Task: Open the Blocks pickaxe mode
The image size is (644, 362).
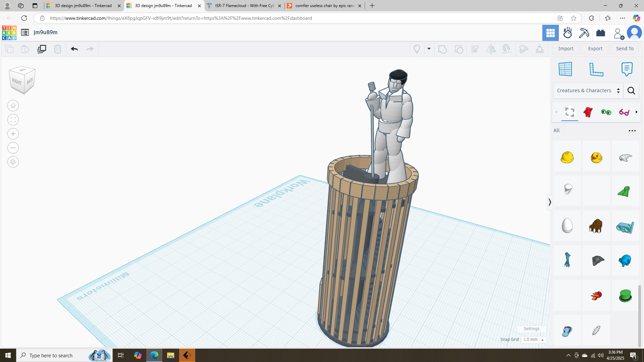Action: tap(584, 33)
